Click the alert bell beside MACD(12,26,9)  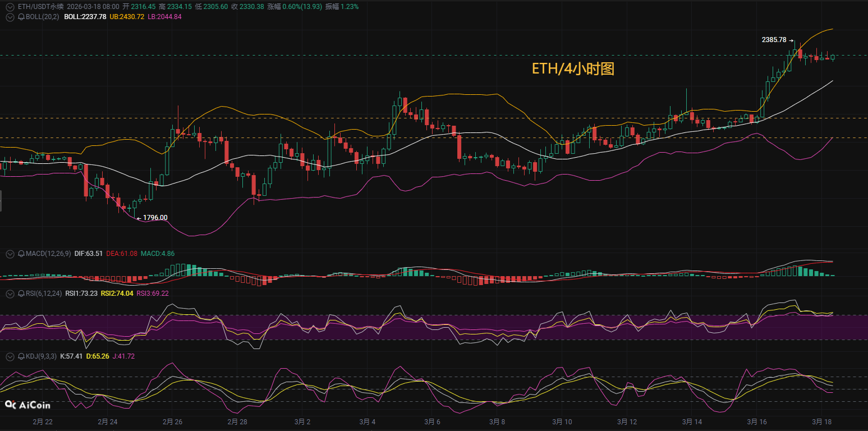click(21, 254)
